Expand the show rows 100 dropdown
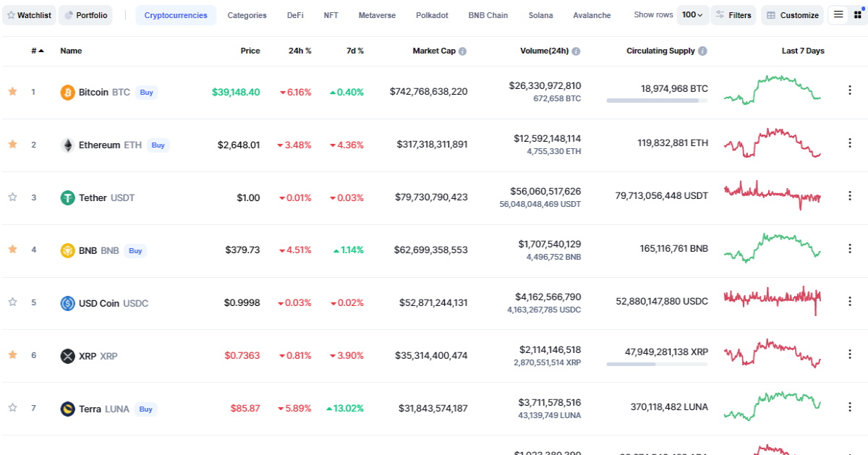Image resolution: width=868 pixels, height=455 pixels. (x=693, y=15)
